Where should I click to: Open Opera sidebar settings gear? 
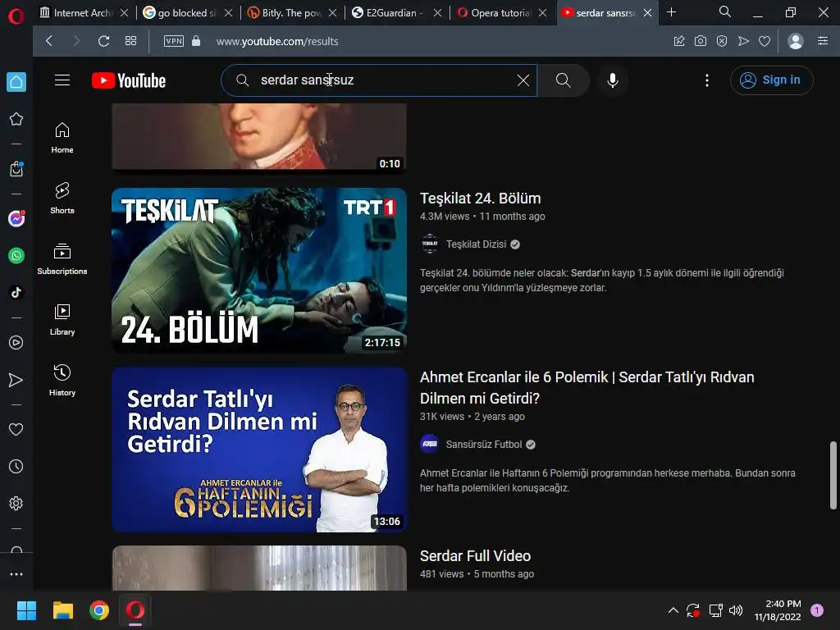coord(16,503)
